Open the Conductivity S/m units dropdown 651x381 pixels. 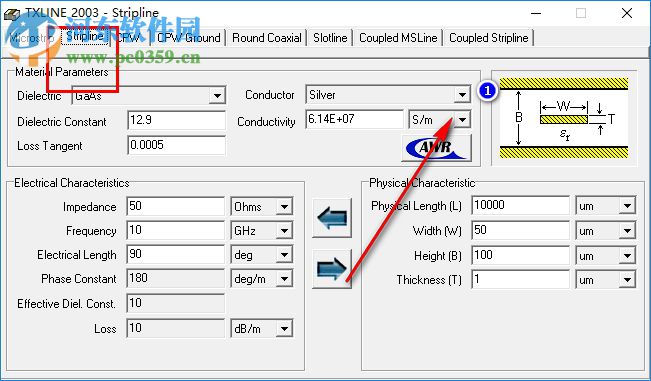[462, 120]
